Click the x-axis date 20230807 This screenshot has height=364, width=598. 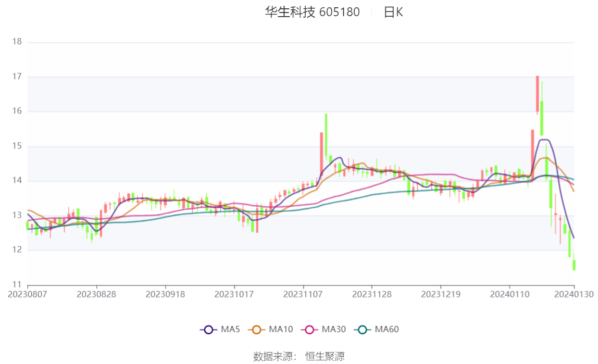28,294
